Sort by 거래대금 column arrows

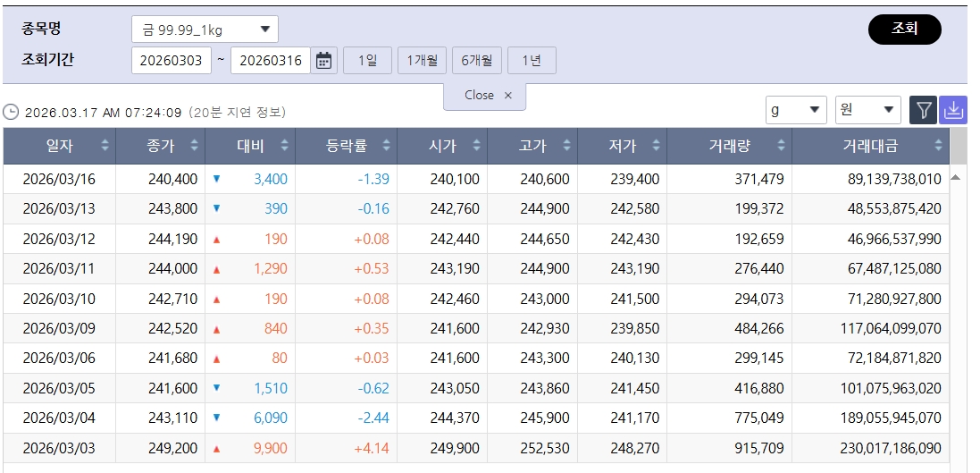[x=938, y=146]
